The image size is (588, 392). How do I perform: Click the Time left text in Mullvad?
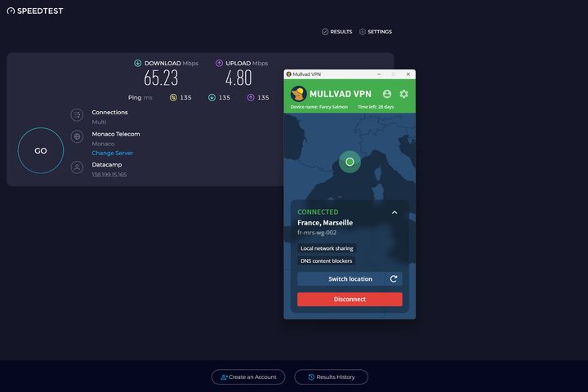376,107
